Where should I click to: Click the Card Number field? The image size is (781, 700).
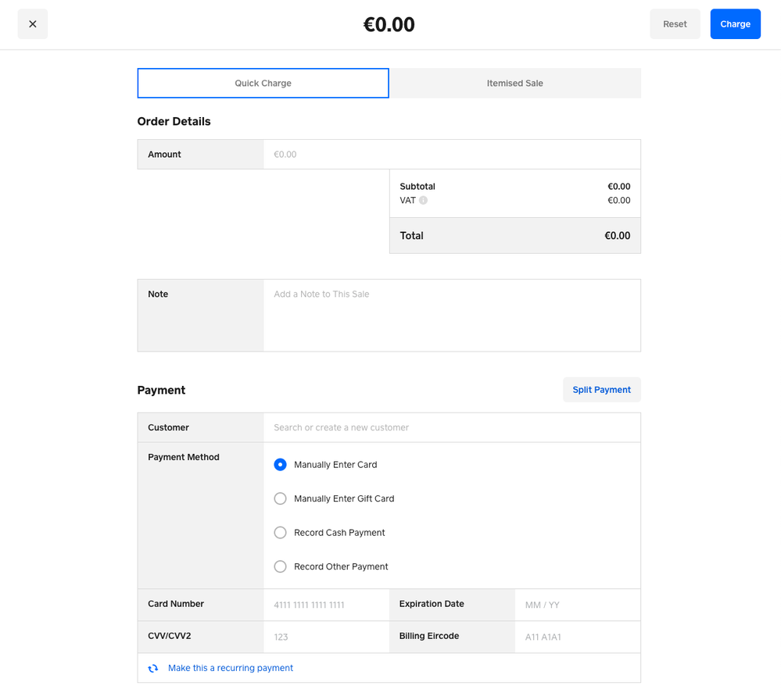click(325, 605)
